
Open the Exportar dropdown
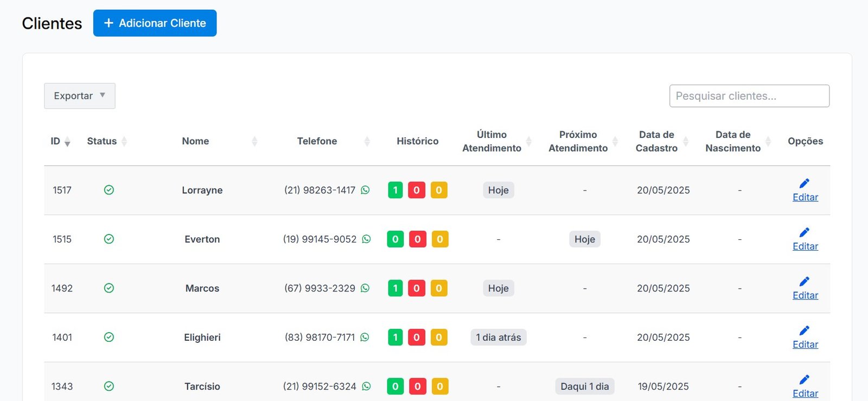click(x=80, y=96)
